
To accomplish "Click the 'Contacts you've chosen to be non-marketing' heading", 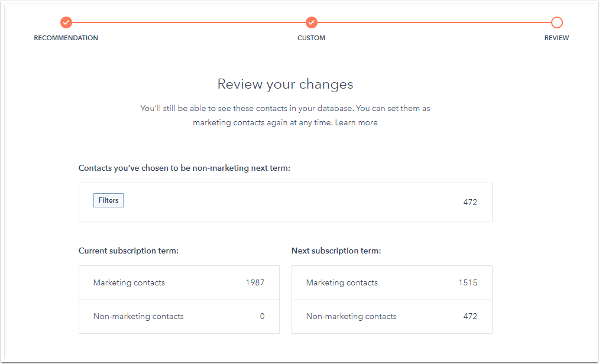I will point(184,168).
